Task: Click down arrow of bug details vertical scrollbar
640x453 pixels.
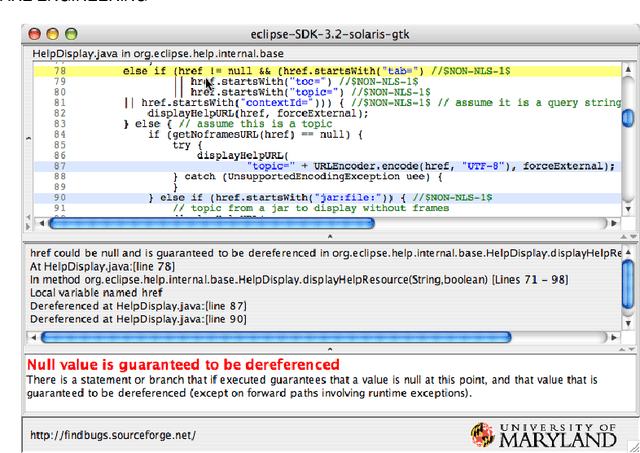Action: [628, 323]
